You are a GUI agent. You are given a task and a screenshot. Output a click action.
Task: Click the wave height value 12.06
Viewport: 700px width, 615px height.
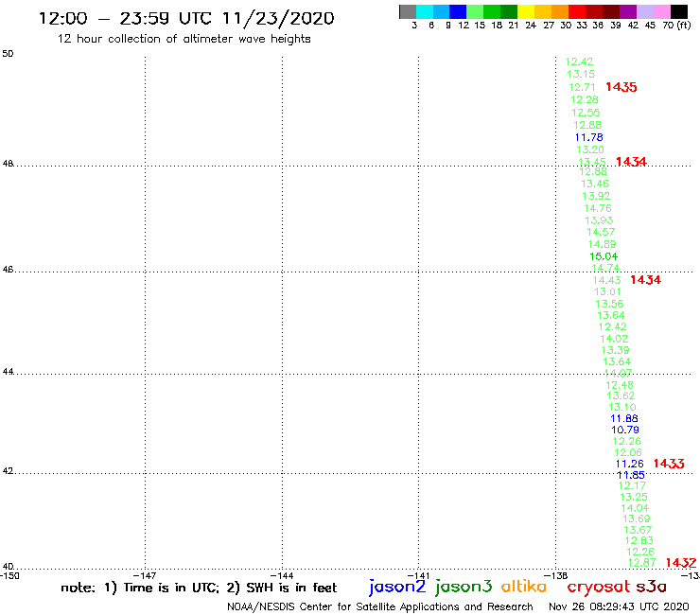(628, 453)
